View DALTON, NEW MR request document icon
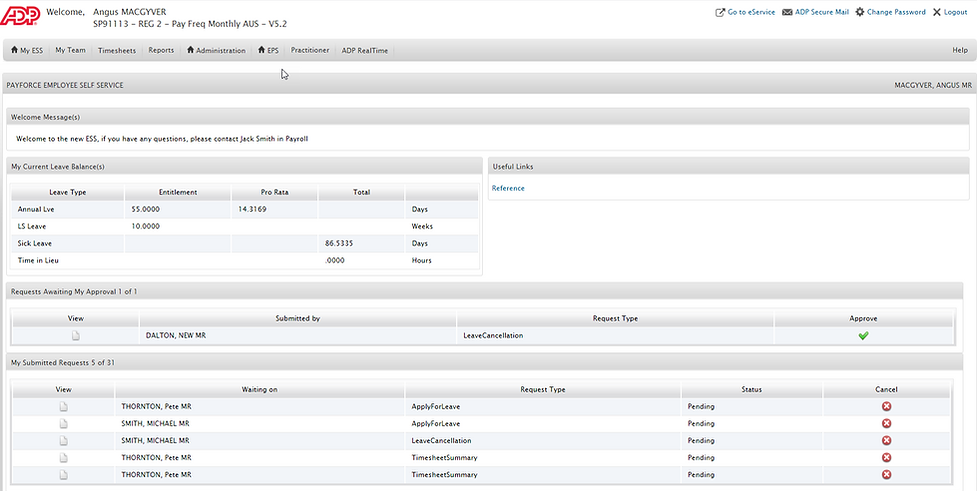 (75, 336)
